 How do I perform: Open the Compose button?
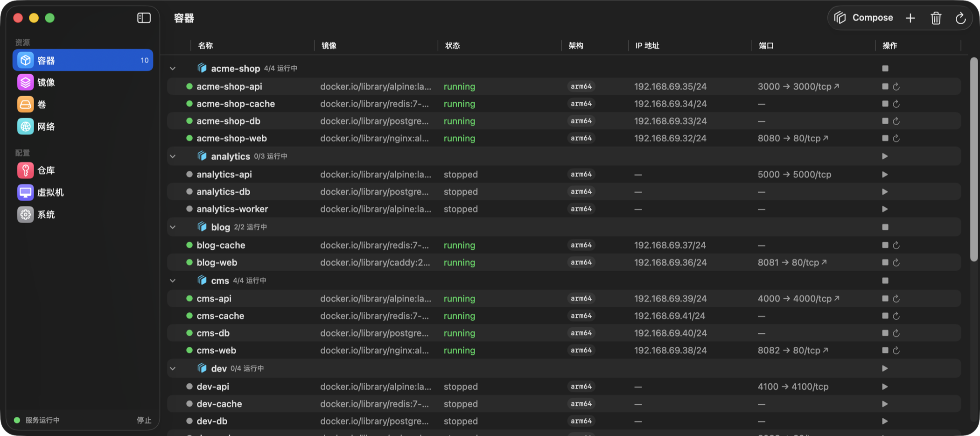pyautogui.click(x=864, y=18)
